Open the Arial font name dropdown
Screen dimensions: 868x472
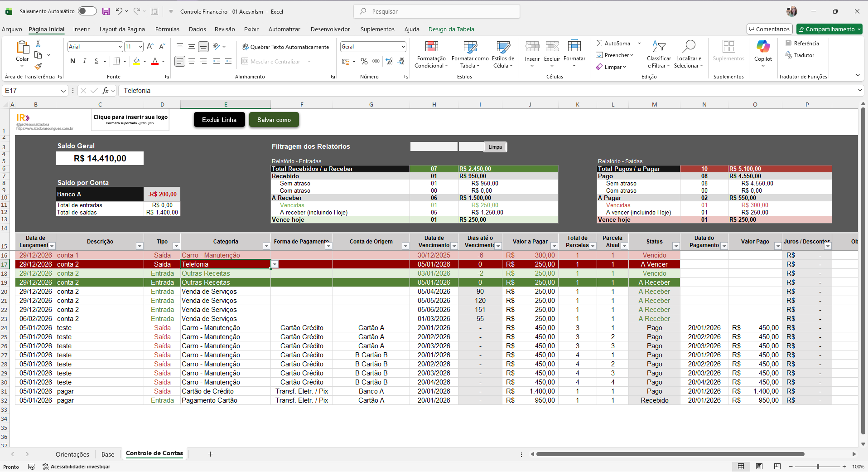click(120, 47)
